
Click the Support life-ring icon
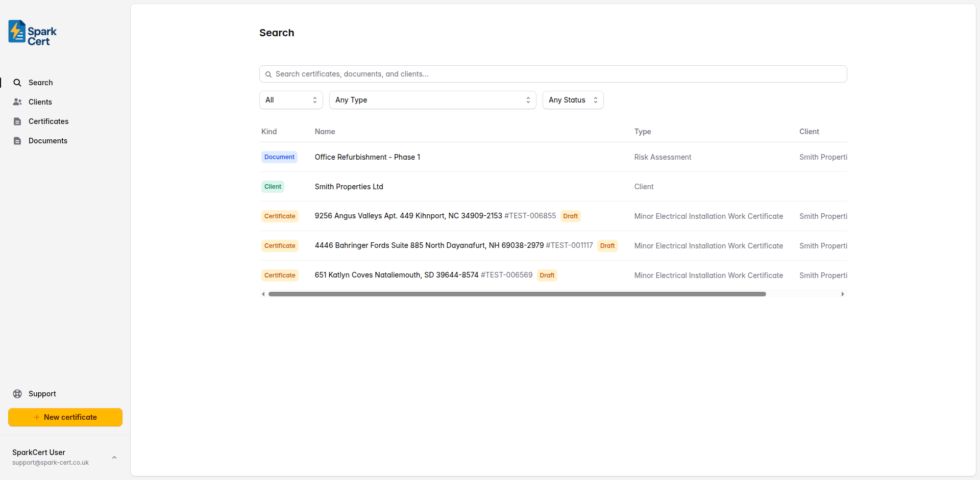click(17, 393)
